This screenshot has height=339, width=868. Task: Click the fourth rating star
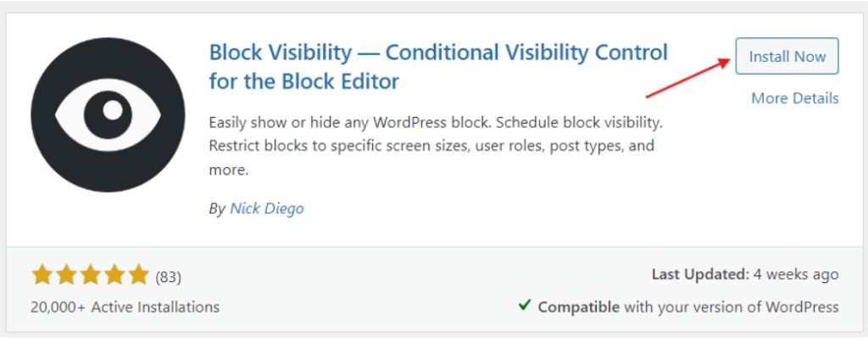tap(113, 275)
